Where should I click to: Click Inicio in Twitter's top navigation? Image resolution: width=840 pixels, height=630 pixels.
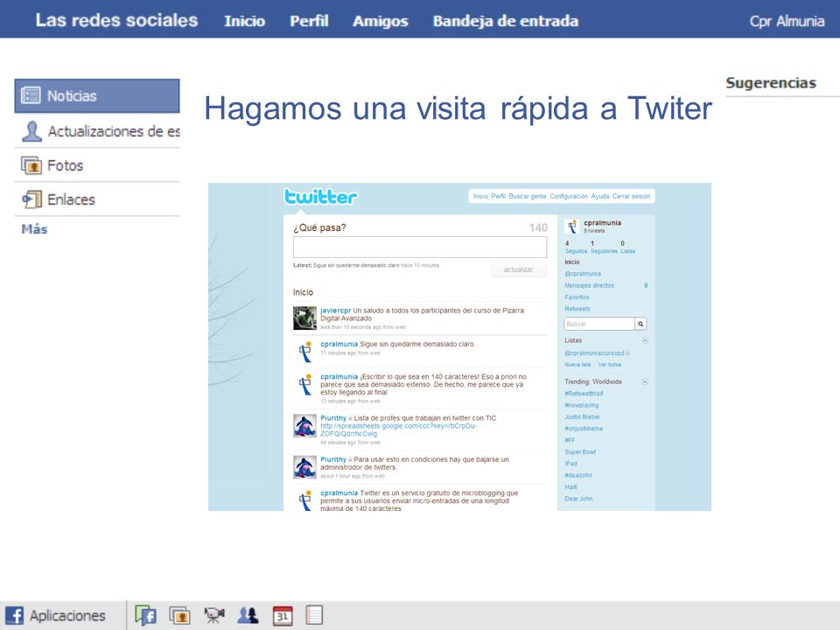click(x=480, y=196)
